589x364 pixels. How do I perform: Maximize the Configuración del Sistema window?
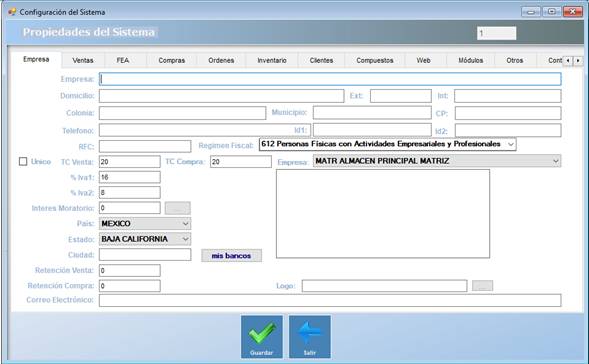pos(551,12)
